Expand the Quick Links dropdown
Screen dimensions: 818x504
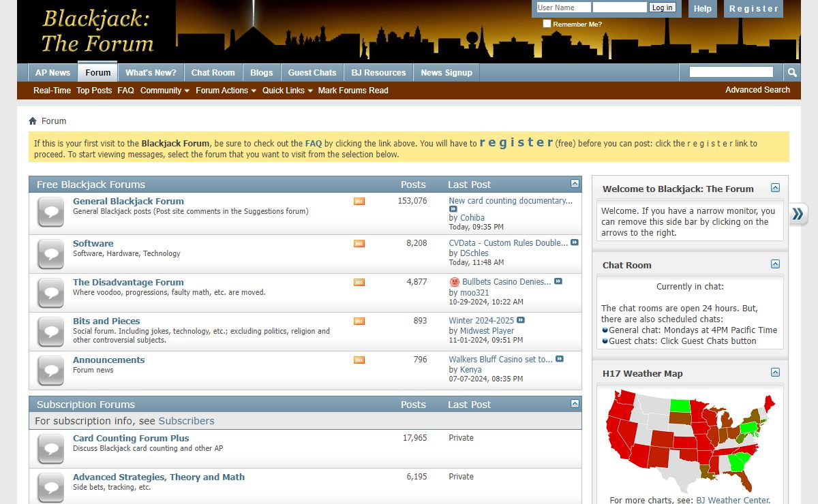(x=287, y=91)
